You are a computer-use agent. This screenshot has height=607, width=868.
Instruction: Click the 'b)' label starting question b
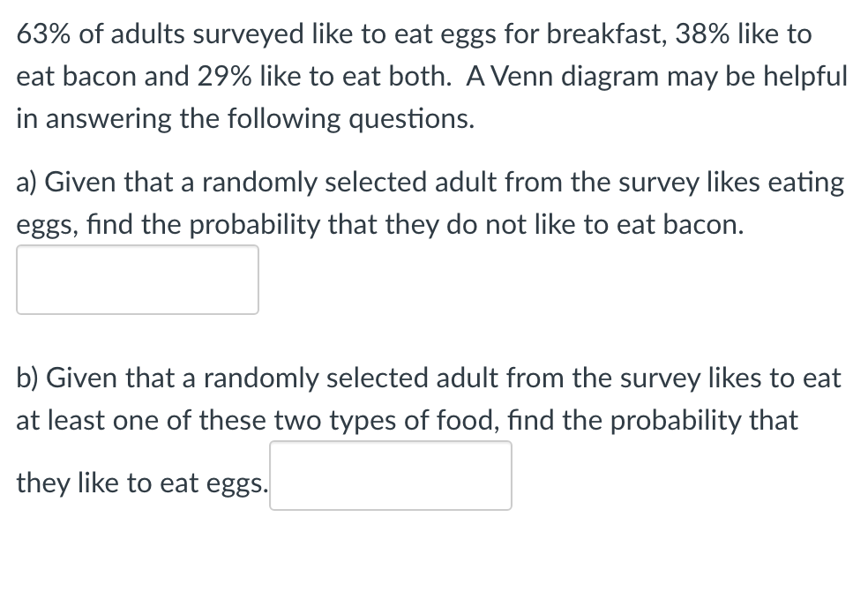pyautogui.click(x=28, y=378)
